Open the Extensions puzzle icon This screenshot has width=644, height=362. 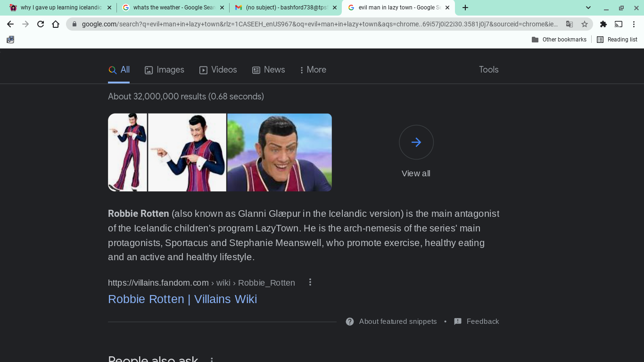[x=603, y=24]
